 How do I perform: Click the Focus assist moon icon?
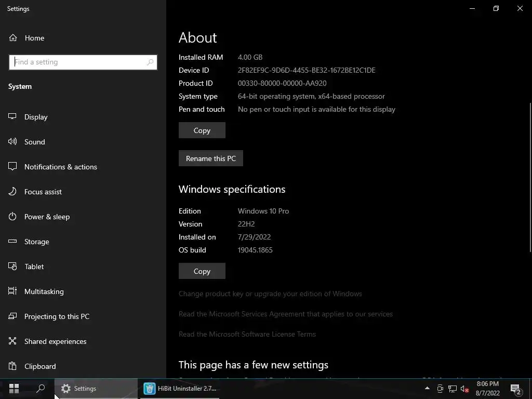coord(12,191)
